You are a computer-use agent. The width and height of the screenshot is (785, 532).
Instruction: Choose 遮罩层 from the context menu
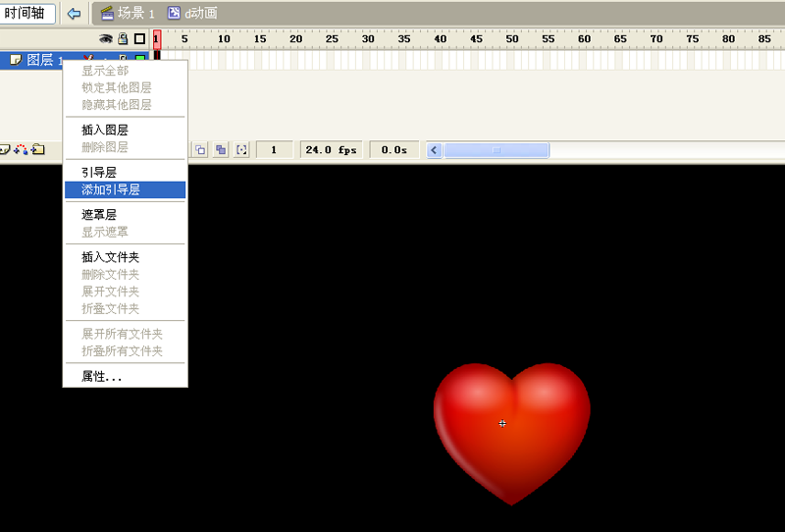click(126, 215)
